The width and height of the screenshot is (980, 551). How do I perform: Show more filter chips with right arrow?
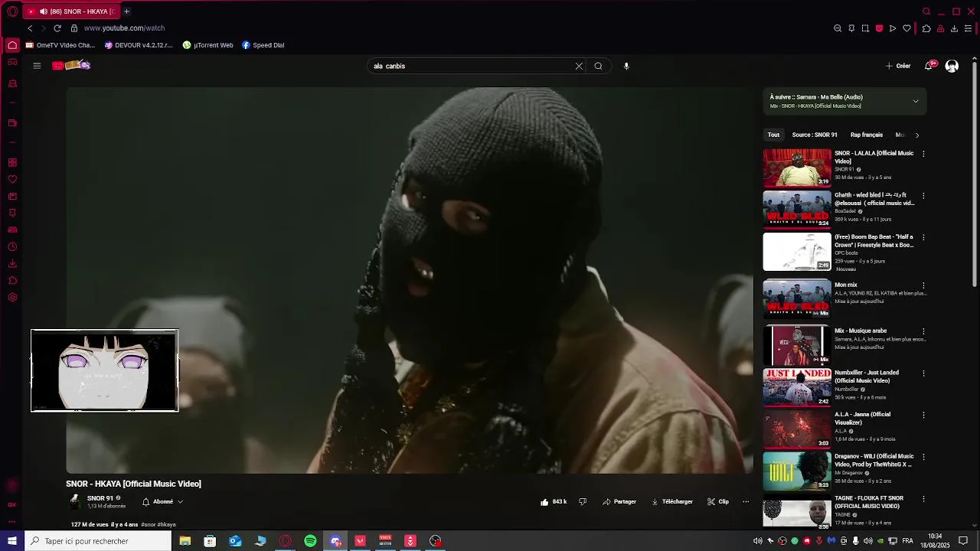pyautogui.click(x=917, y=135)
